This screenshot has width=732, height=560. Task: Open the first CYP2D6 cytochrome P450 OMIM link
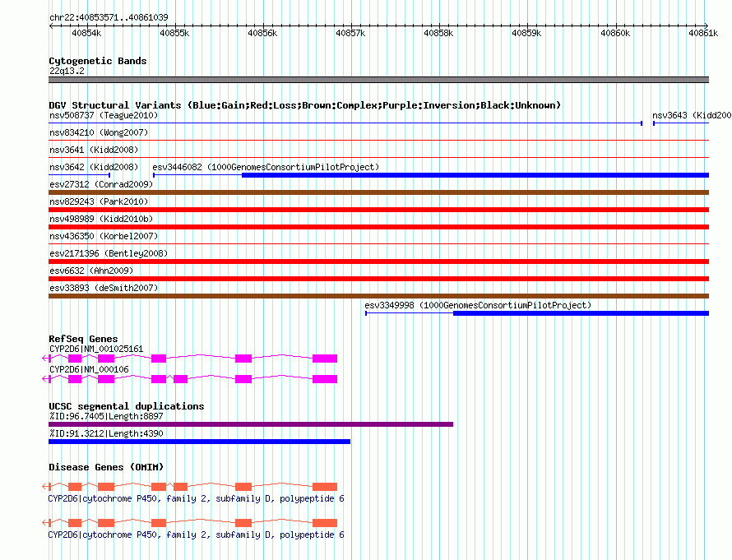coord(196,498)
